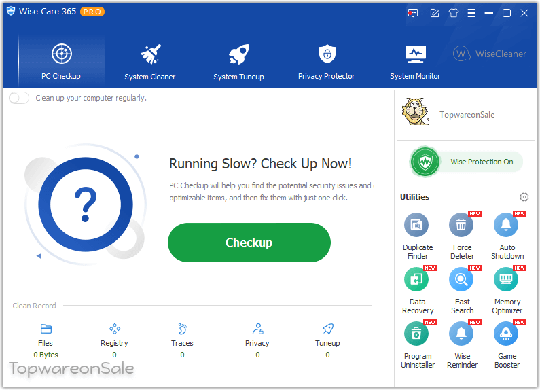This screenshot has width=540, height=392.
Task: Click the Tuneup rocket record icon
Action: point(328,329)
